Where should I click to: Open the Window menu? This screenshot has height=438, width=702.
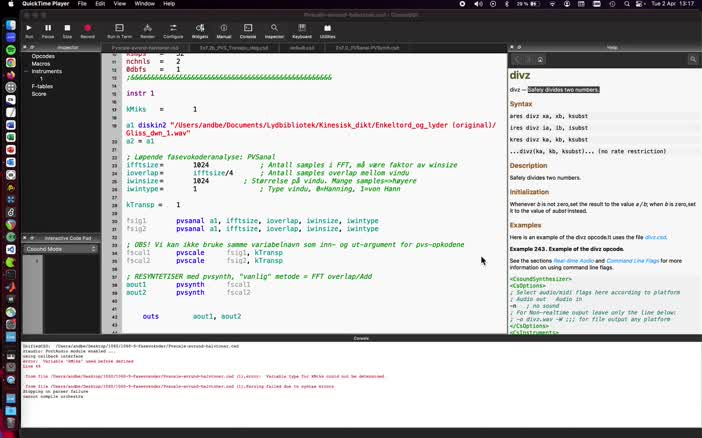[x=145, y=4]
